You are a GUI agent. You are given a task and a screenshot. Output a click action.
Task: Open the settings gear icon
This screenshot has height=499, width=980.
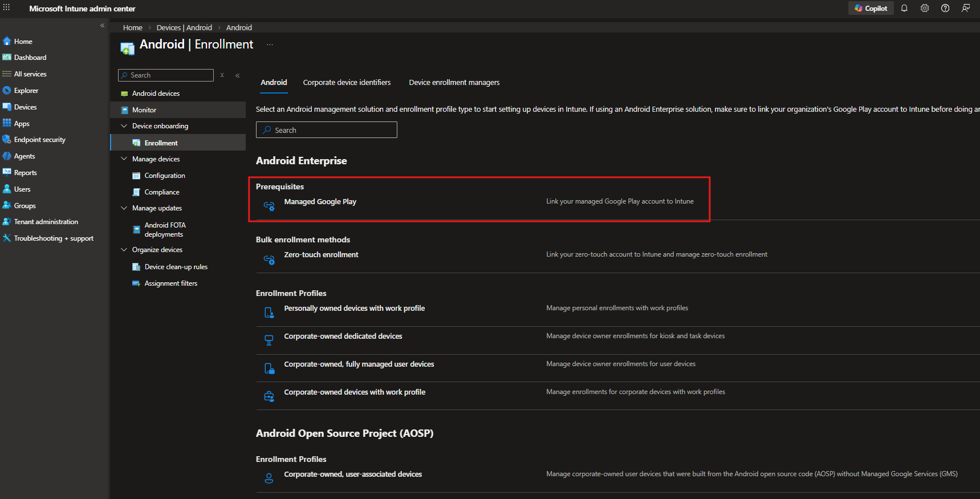click(925, 8)
